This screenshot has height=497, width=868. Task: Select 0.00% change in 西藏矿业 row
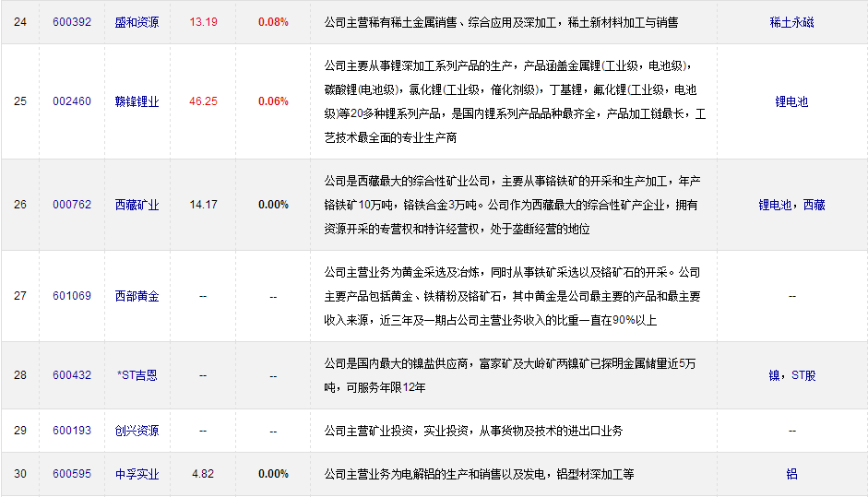[x=273, y=204]
